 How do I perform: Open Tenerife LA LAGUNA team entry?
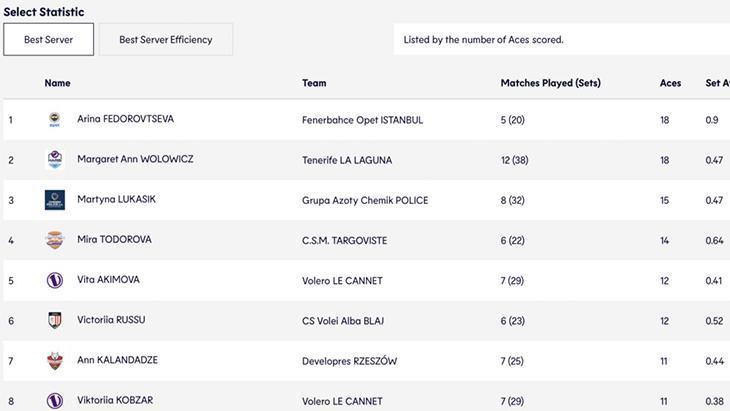point(347,160)
